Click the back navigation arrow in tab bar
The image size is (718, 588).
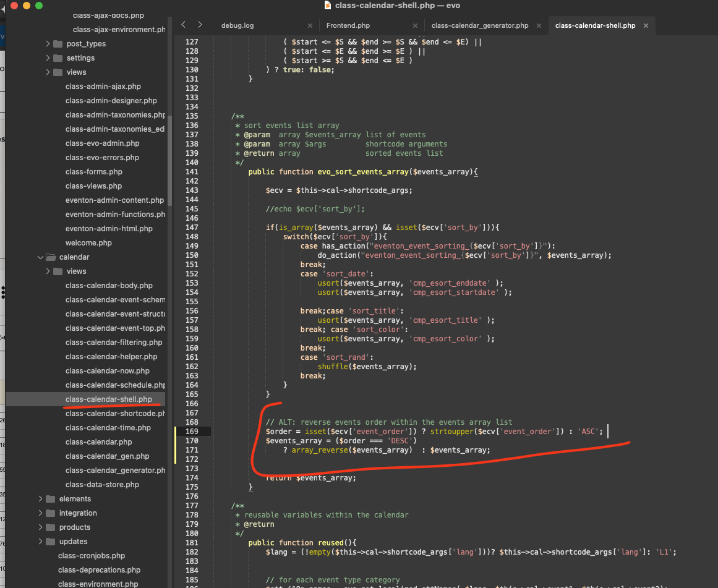coord(183,25)
